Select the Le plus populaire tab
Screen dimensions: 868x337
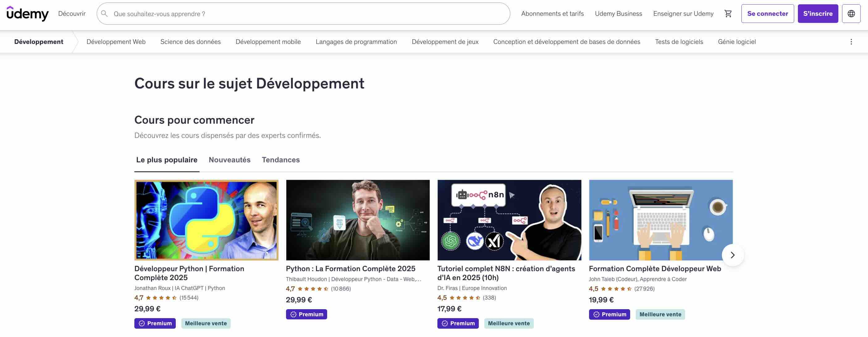(x=166, y=160)
